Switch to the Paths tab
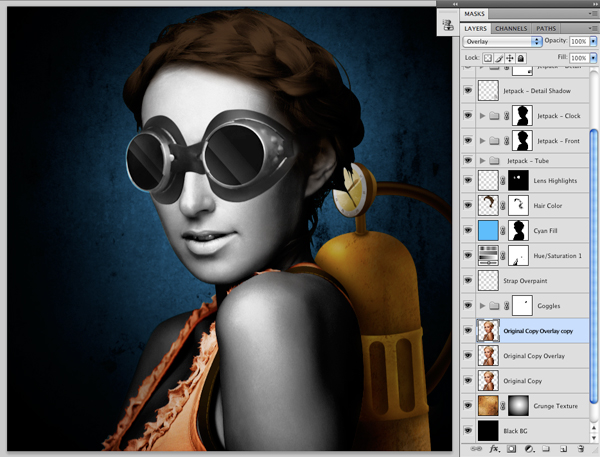Screen dimensions: 600x457 click(x=546, y=28)
